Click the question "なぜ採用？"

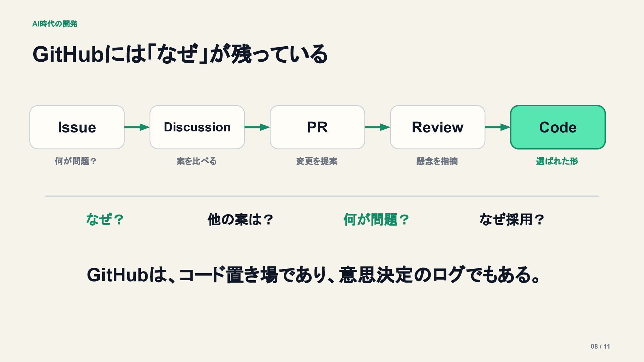[x=512, y=220]
